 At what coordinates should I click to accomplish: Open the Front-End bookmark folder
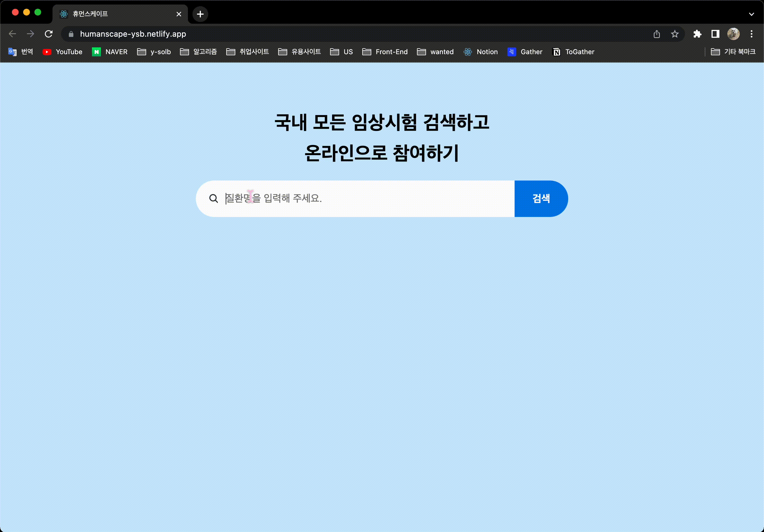point(385,52)
